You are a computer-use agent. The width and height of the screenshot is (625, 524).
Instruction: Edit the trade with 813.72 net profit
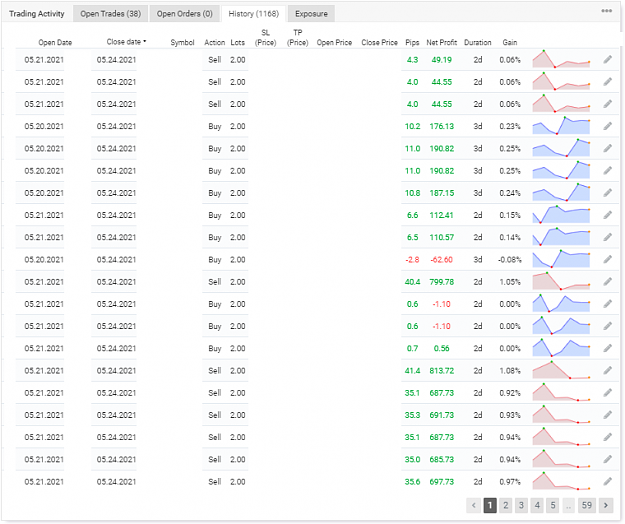click(607, 371)
